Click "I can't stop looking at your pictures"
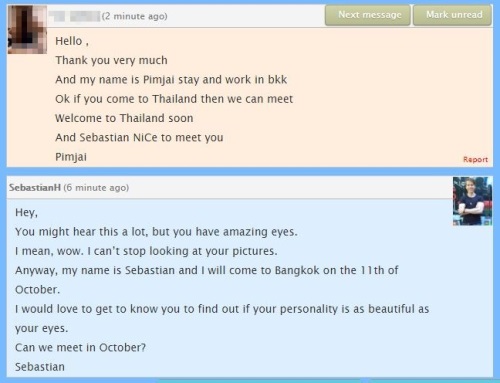500x383 pixels. click(182, 251)
